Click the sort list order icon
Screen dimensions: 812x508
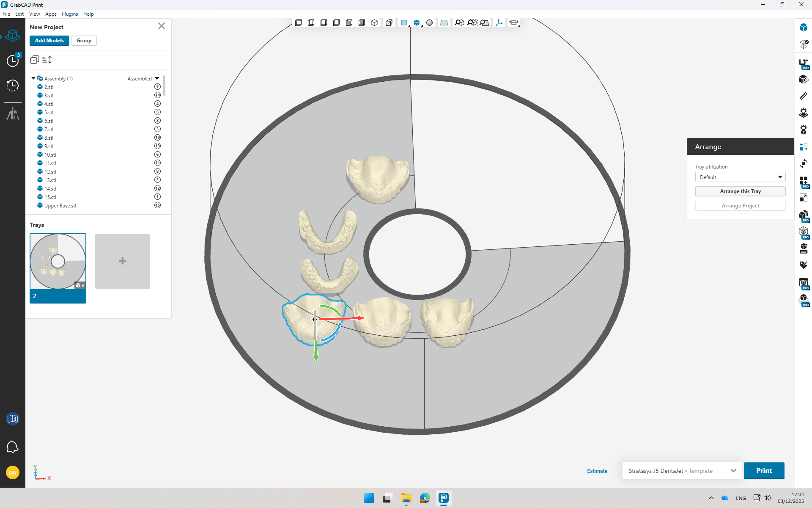point(47,60)
